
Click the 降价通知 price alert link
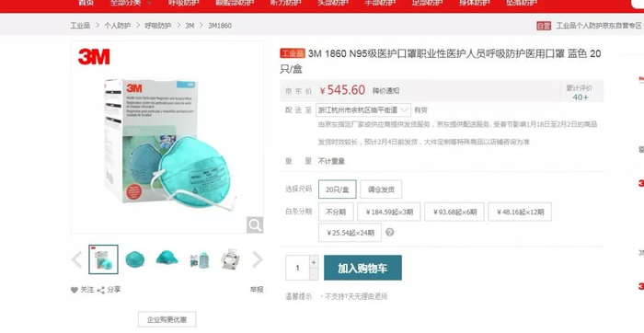click(x=385, y=91)
